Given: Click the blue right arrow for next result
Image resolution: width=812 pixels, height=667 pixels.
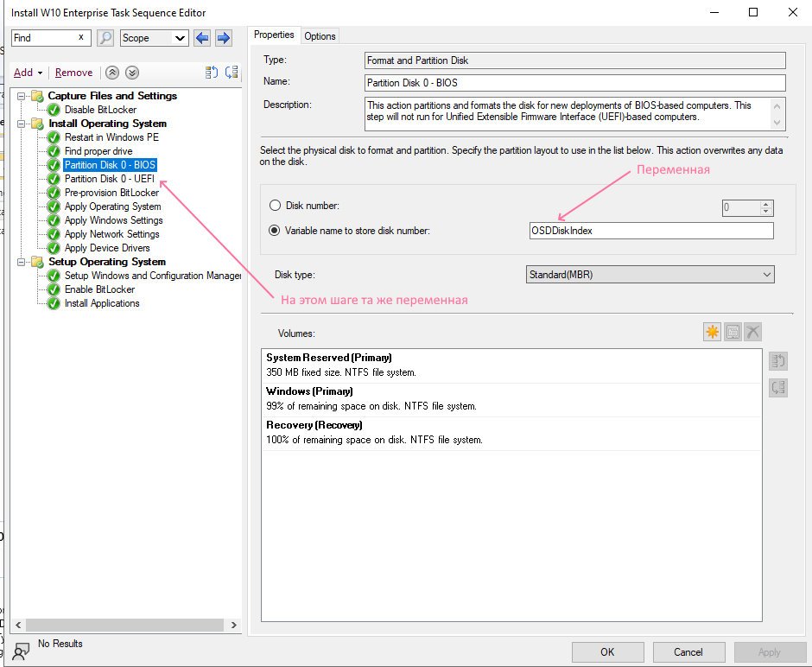Looking at the screenshot, I should point(223,38).
